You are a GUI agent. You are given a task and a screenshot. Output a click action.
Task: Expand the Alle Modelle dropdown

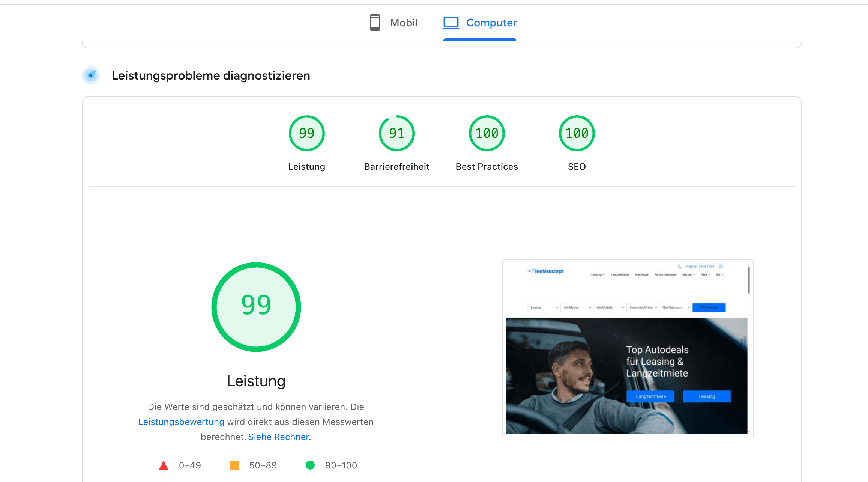(x=610, y=307)
